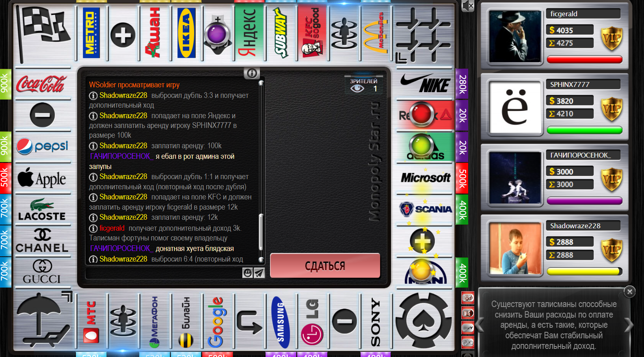Click the LG board cell
Image resolution: width=644 pixels, height=357 pixels.
coord(312,322)
